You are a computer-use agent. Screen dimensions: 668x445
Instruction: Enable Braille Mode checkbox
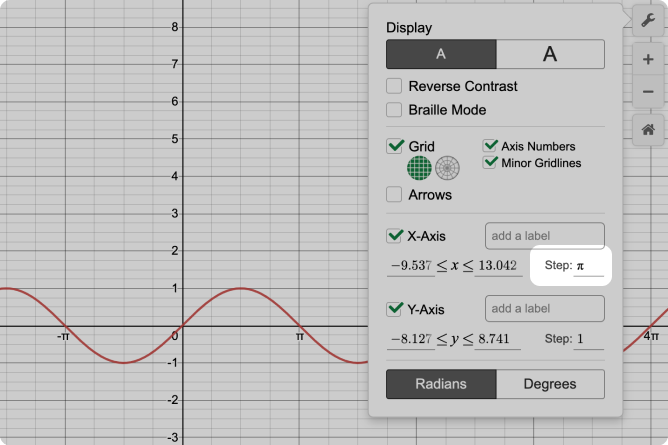pyautogui.click(x=395, y=110)
